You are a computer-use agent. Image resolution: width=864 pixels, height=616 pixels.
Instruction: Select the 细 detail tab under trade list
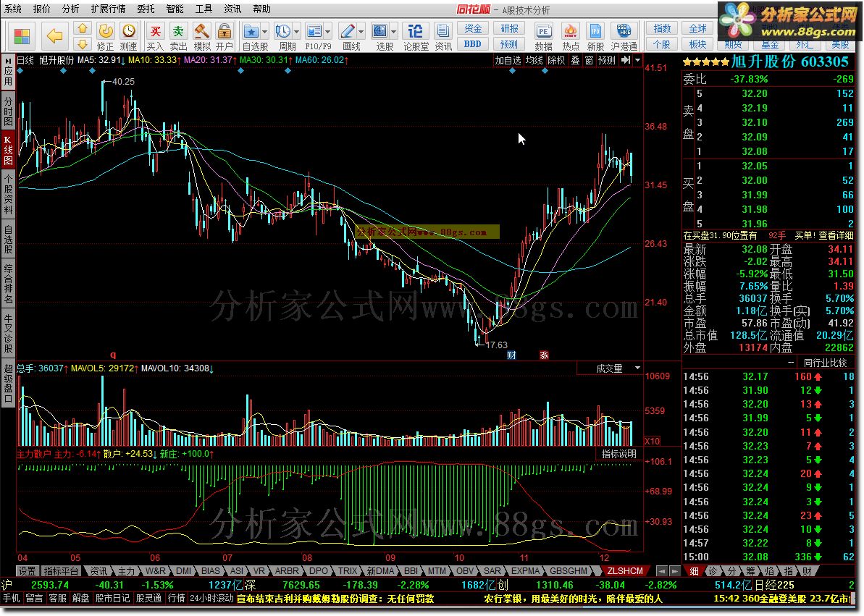[x=695, y=571]
